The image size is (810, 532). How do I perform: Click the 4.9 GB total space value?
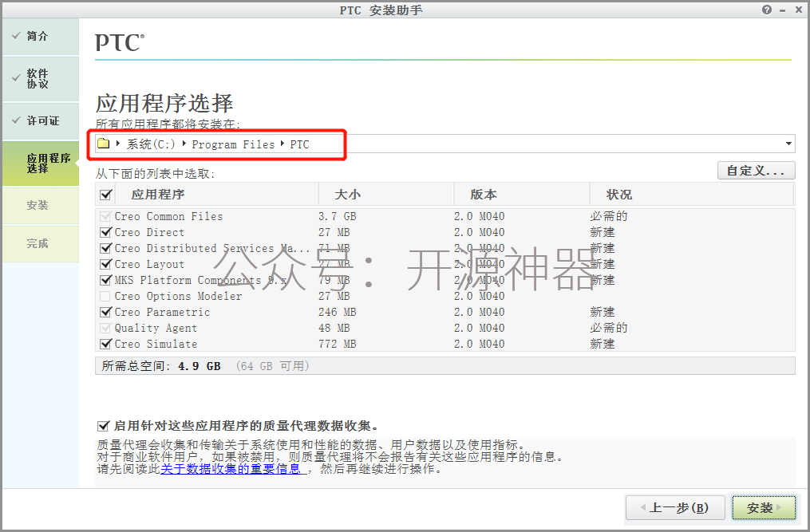tap(200, 366)
